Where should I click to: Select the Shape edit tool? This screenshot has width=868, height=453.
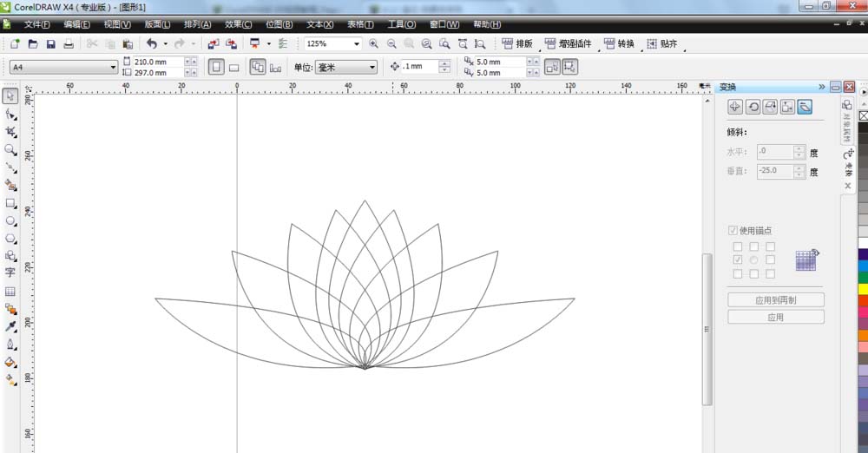[x=10, y=114]
